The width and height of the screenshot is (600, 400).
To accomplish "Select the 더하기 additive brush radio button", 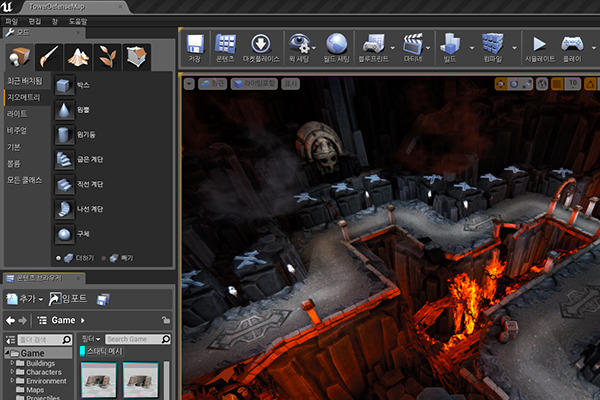I will coord(58,258).
